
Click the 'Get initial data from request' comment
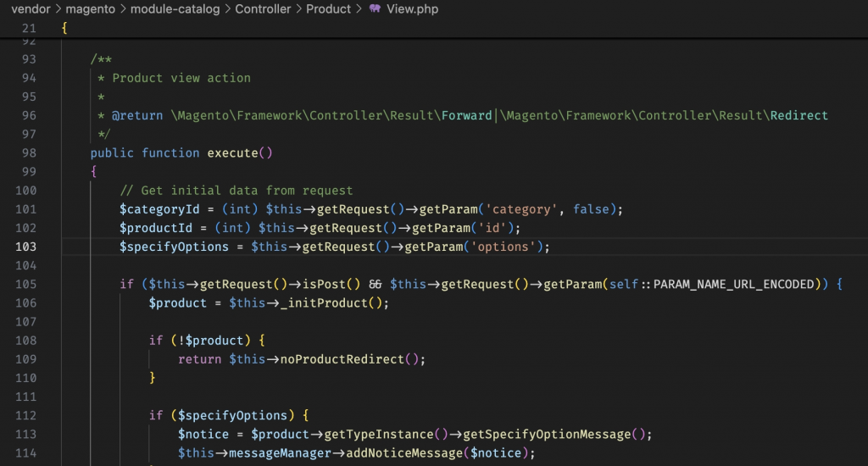(x=236, y=191)
